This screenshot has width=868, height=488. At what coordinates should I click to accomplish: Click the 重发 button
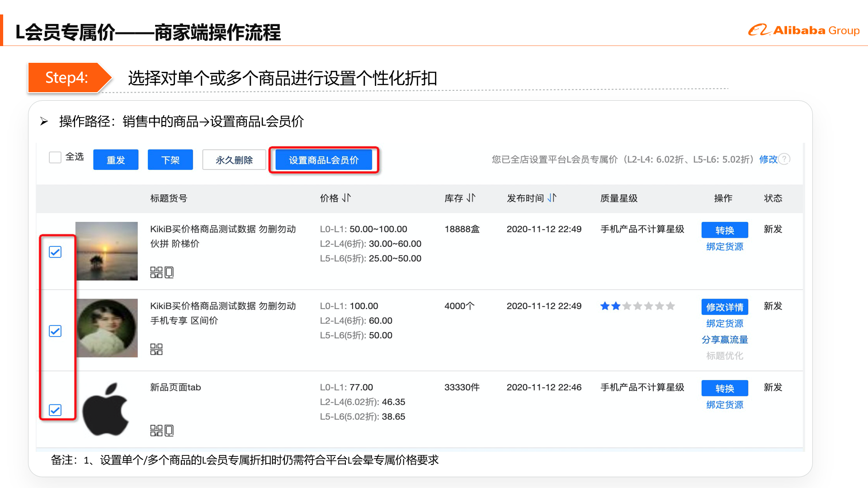116,160
